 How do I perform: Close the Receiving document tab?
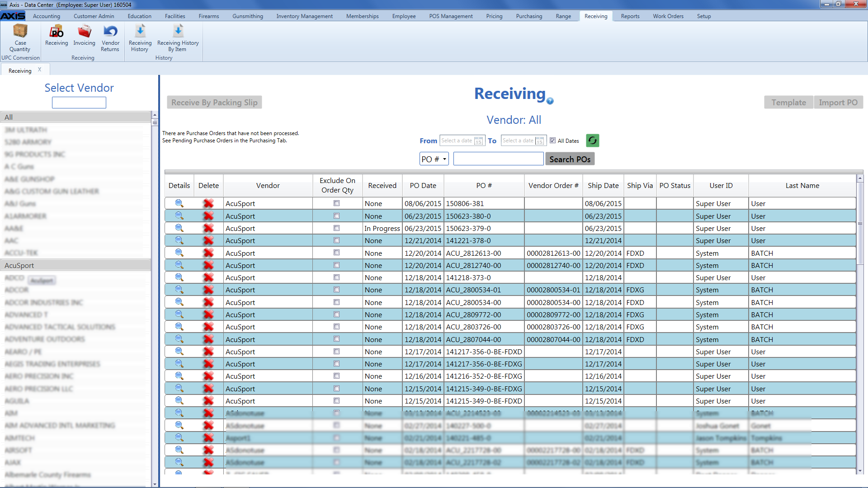(39, 70)
